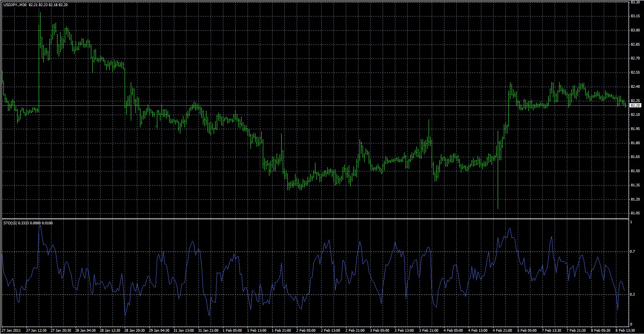The image size is (644, 334).
Task: Click the 81.50 price axis value
Action: pos(635,171)
